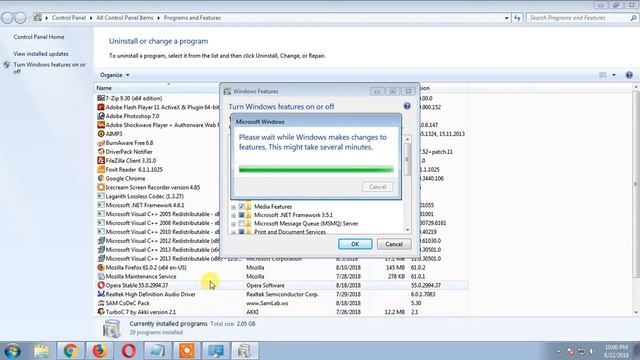This screenshot has width=640, height=360.
Task: Toggle Microsoft .NET Framework 3.5.1 checkbox
Action: [241, 215]
